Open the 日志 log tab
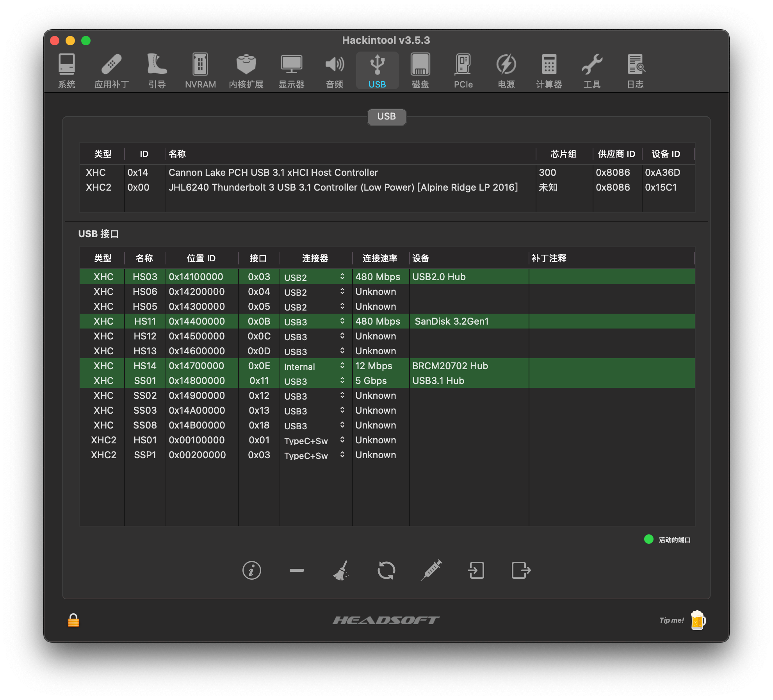This screenshot has height=700, width=773. [x=635, y=70]
